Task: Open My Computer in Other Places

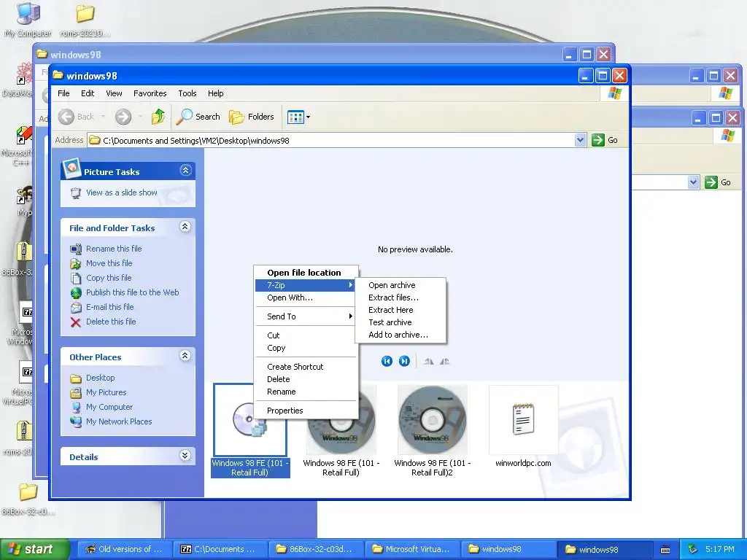Action: tap(109, 407)
